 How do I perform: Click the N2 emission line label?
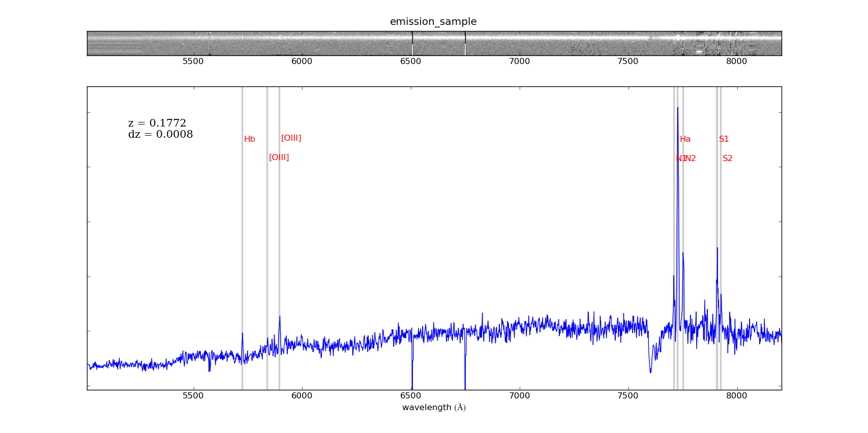click(x=691, y=159)
